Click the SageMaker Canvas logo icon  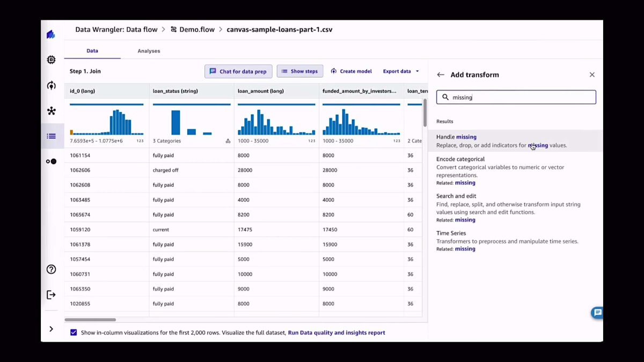point(51,34)
